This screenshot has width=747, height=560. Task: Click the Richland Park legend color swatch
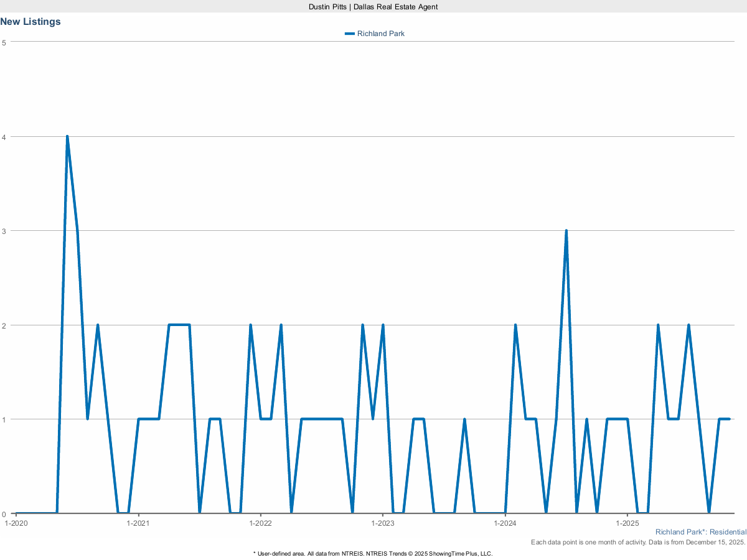tap(349, 34)
